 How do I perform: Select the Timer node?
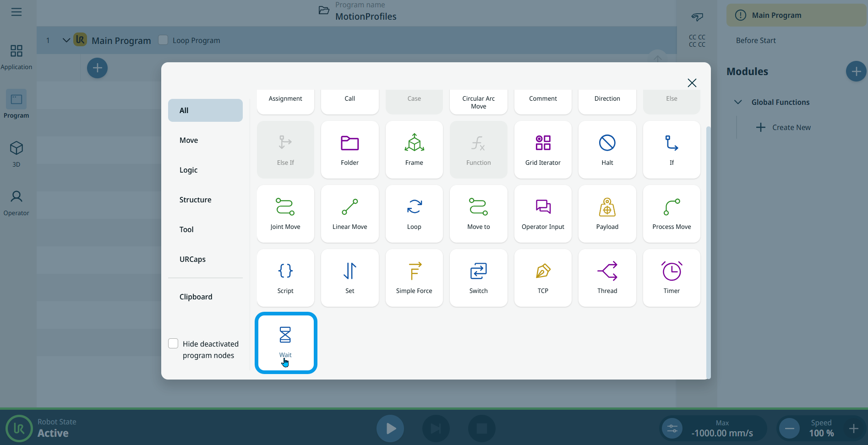click(x=671, y=278)
